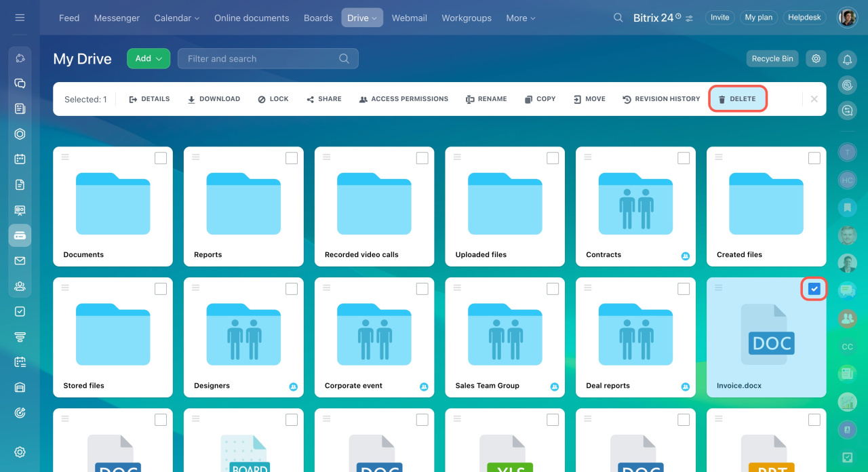The height and width of the screenshot is (472, 868).
Task: Open the My plan button
Action: point(759,18)
